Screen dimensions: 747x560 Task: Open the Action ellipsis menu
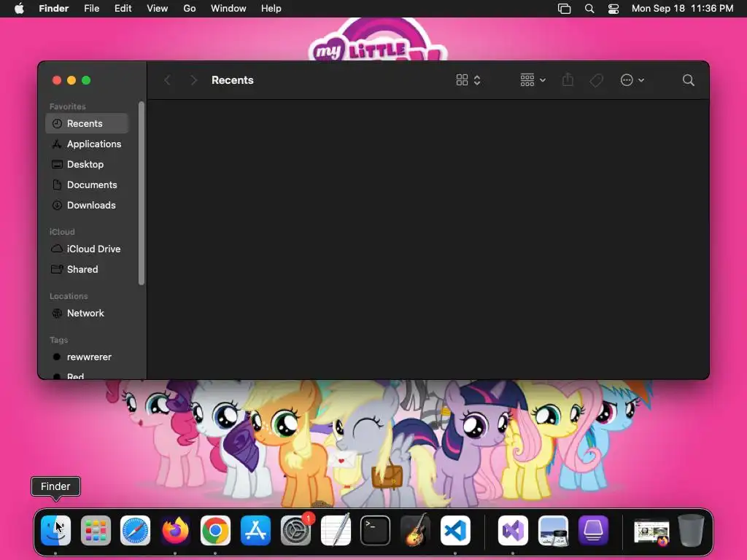click(x=632, y=80)
